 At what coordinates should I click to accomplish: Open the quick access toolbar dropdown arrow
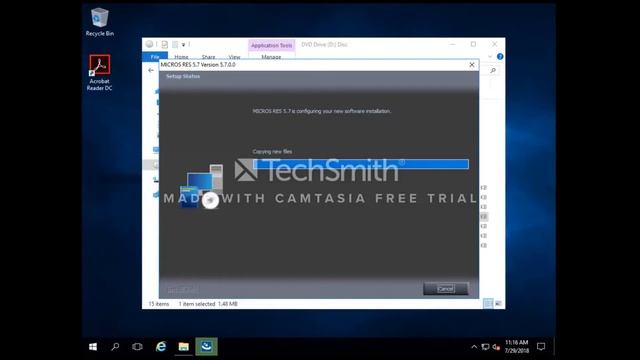point(183,44)
